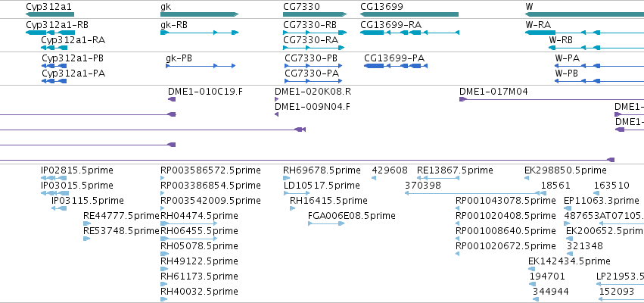The width and height of the screenshot is (644, 303).
Task: Select EST RE44777.5prime
Action: 87,223
